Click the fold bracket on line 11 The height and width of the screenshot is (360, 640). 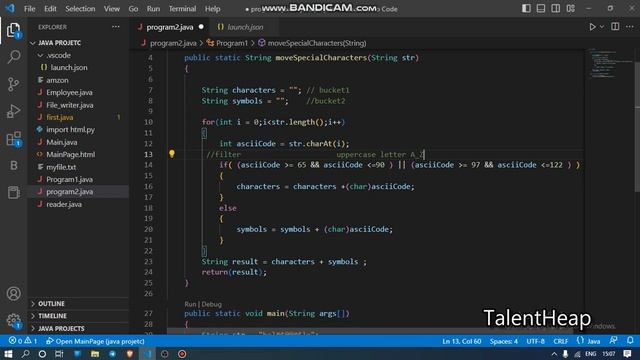(x=204, y=133)
